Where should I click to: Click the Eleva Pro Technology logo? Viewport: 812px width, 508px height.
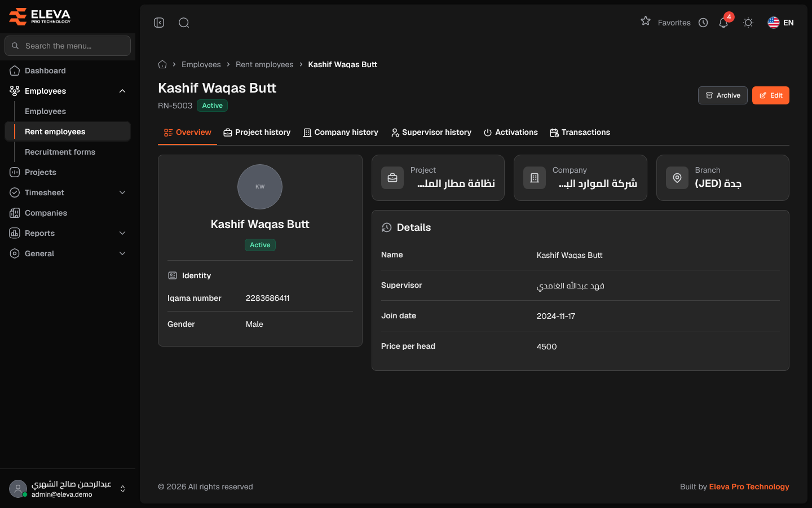point(40,16)
